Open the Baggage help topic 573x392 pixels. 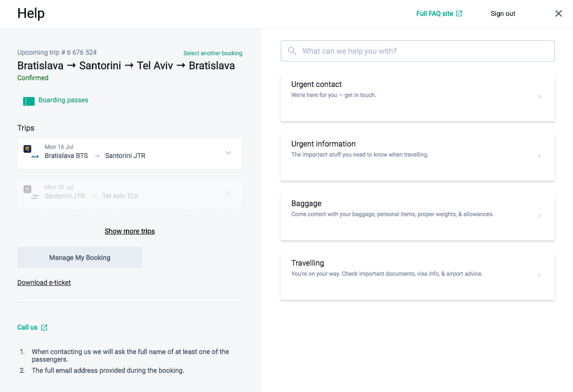coord(418,216)
